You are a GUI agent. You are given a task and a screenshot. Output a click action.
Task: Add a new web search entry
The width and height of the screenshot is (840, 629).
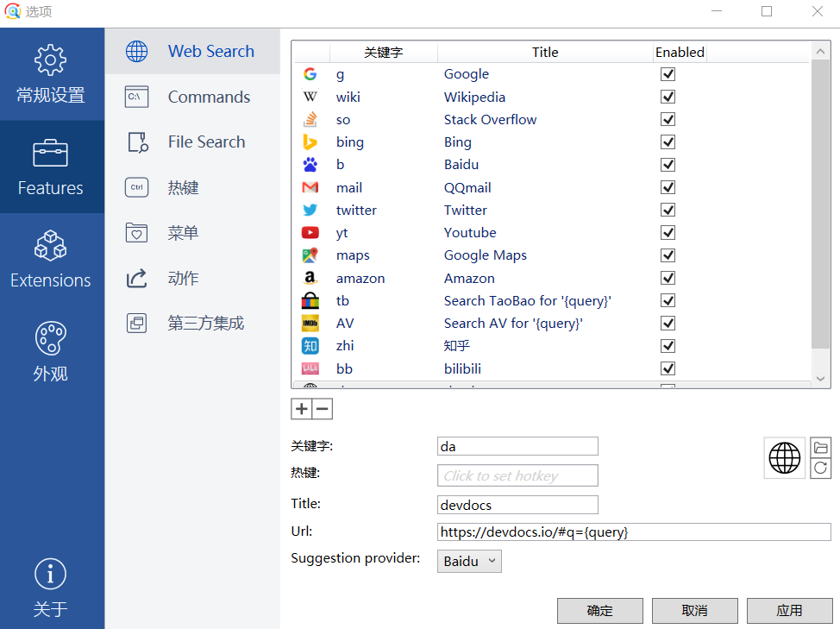[x=302, y=409]
